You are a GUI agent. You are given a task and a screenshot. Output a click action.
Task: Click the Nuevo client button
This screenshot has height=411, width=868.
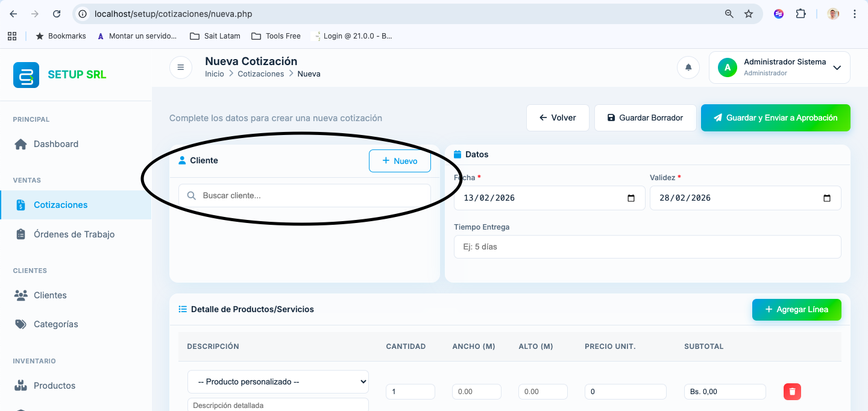(x=400, y=161)
